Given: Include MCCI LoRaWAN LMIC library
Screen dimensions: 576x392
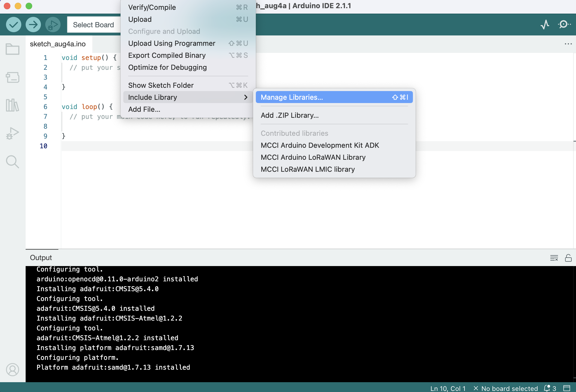Looking at the screenshot, I should coord(334,169).
